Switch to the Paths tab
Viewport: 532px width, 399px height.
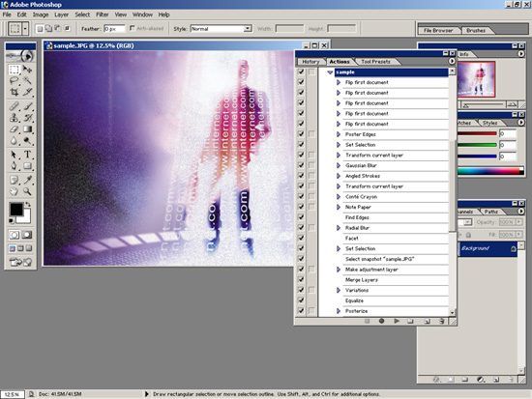[491, 212]
